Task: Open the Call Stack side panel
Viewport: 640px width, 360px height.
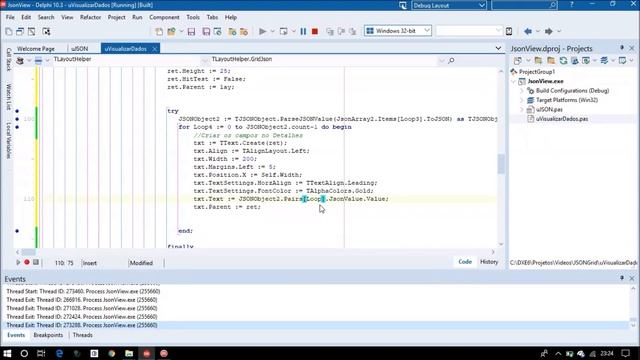Action: [8, 59]
